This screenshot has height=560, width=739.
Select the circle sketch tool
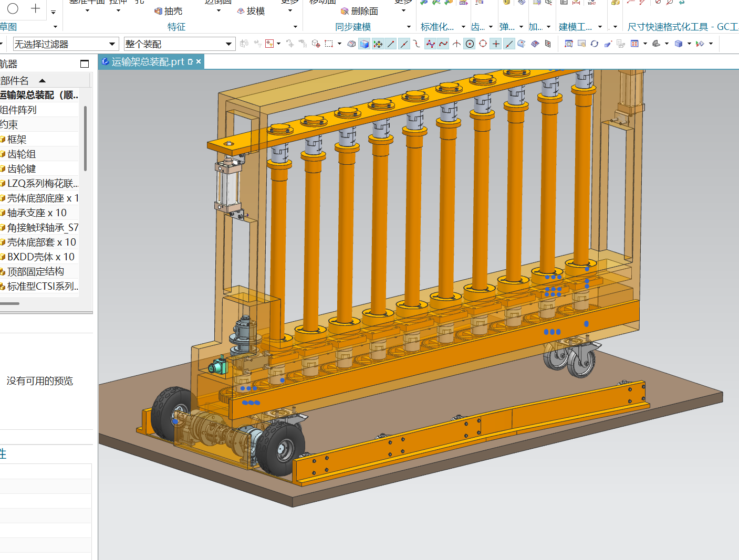coord(13,8)
